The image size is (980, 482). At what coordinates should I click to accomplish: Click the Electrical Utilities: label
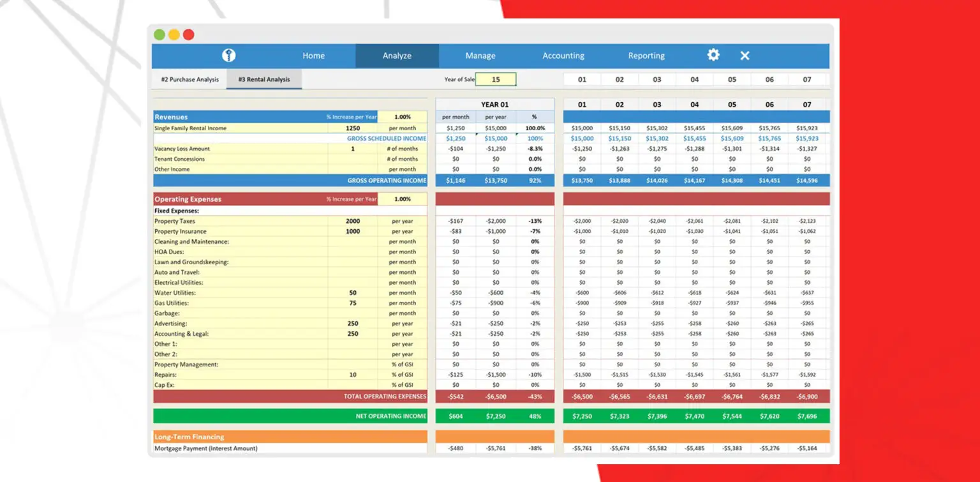[x=179, y=282]
